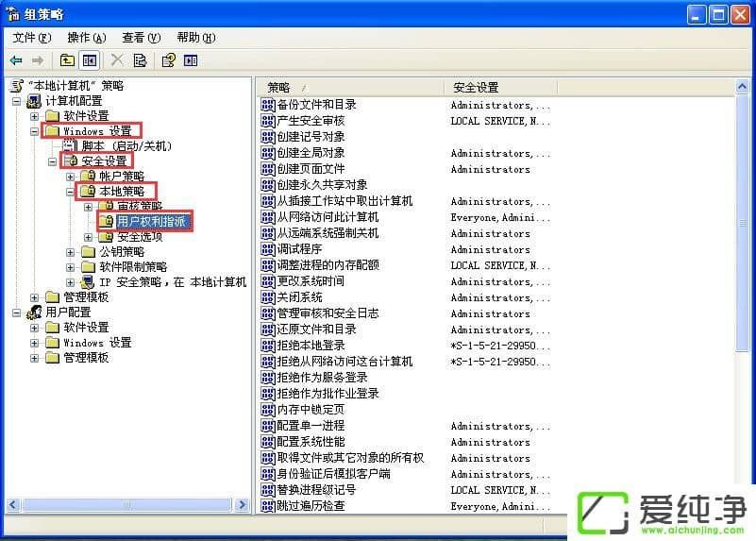Expand 软件设置 under 计算机配置
The width and height of the screenshot is (756, 541).
[34, 116]
